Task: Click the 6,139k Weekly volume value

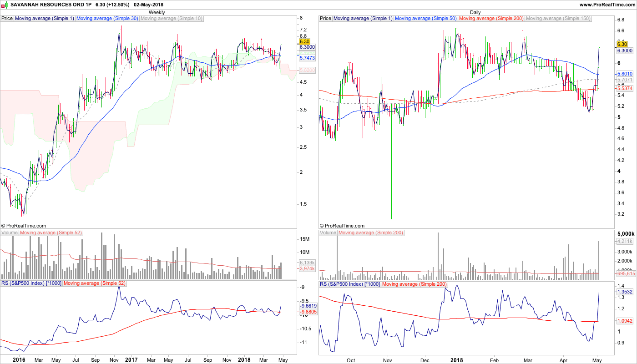Action: coord(307,263)
